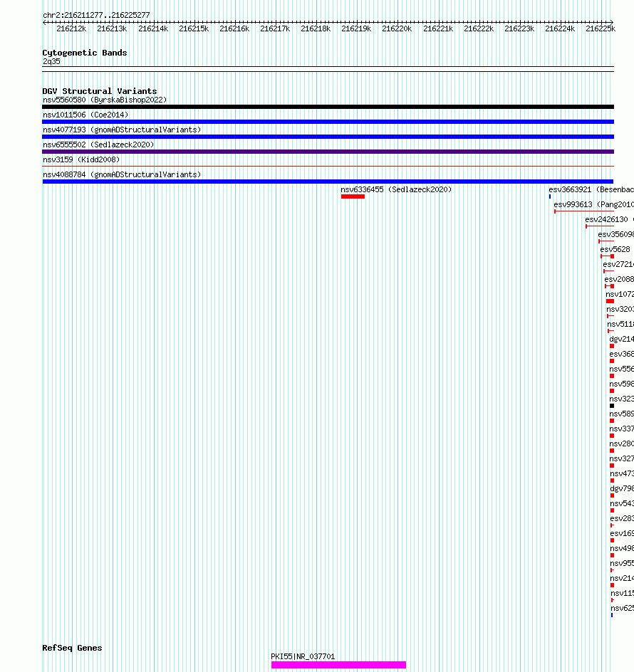This screenshot has width=634, height=672.
Task: Open nsv6336455 (Sedlazeck2020) label
Action: (396, 189)
